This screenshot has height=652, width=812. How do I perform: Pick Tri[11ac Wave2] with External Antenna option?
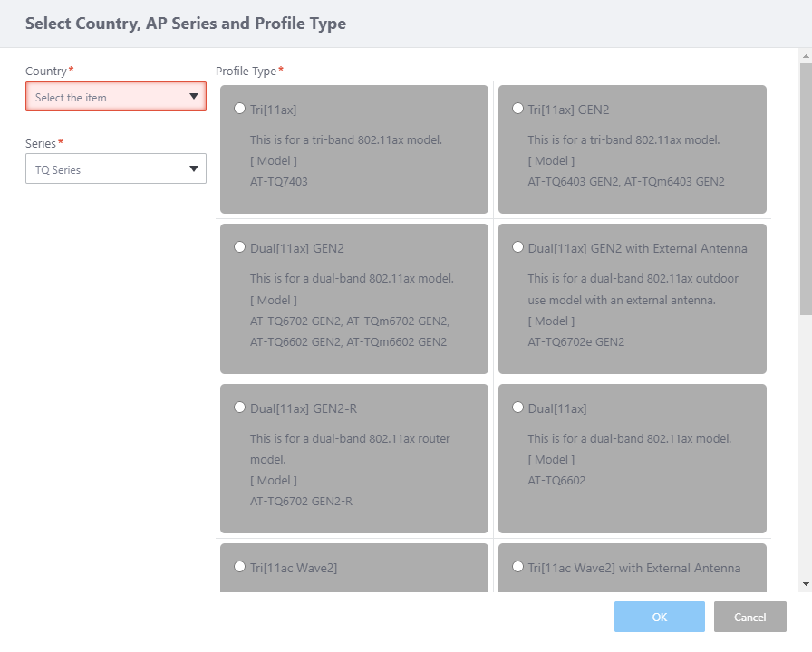[517, 567]
